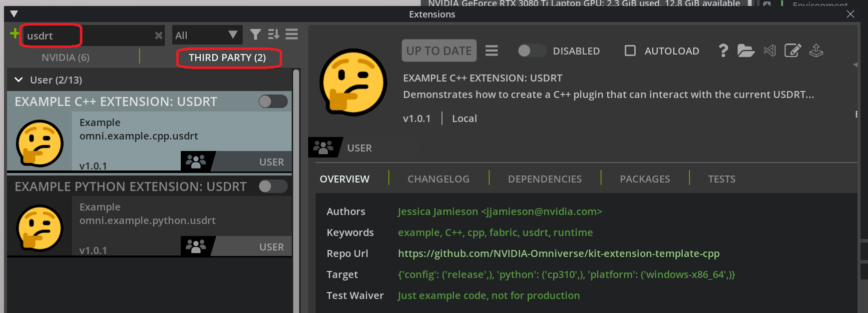The image size is (868, 313).
Task: Click community people icon on C++ extension card
Action: tap(196, 161)
